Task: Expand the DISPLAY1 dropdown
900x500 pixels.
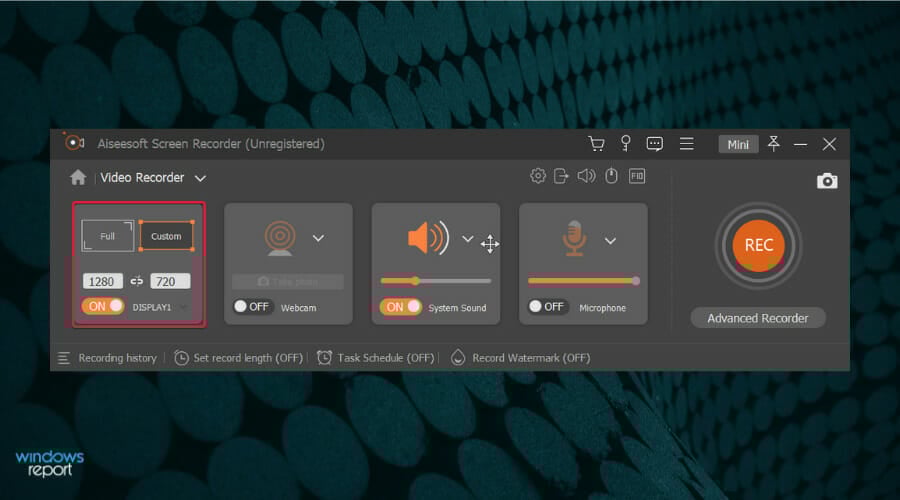Action: coord(183,308)
